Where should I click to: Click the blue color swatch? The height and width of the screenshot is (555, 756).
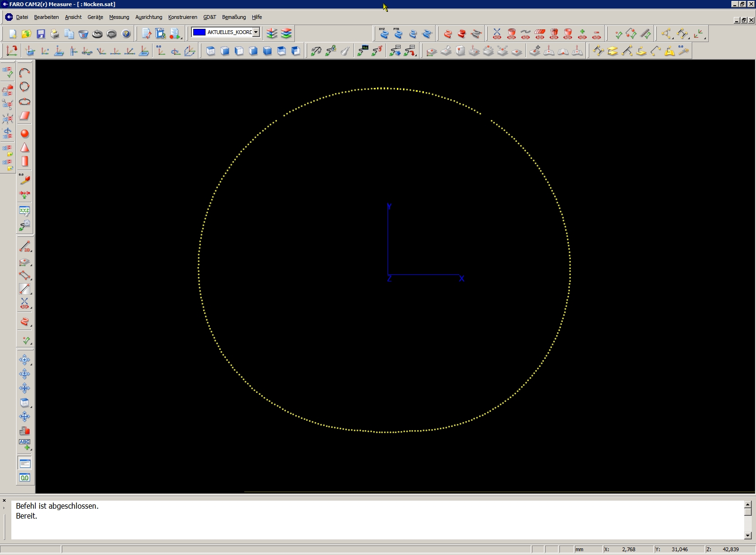pos(199,32)
